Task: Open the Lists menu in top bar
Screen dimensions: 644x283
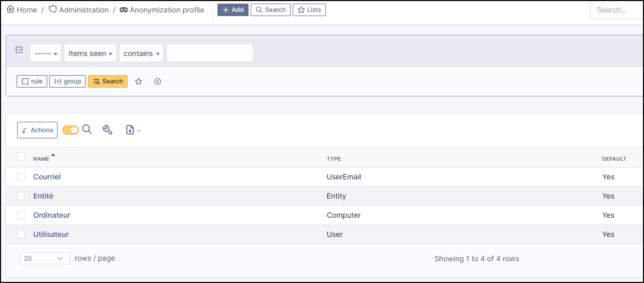Action: tap(309, 10)
